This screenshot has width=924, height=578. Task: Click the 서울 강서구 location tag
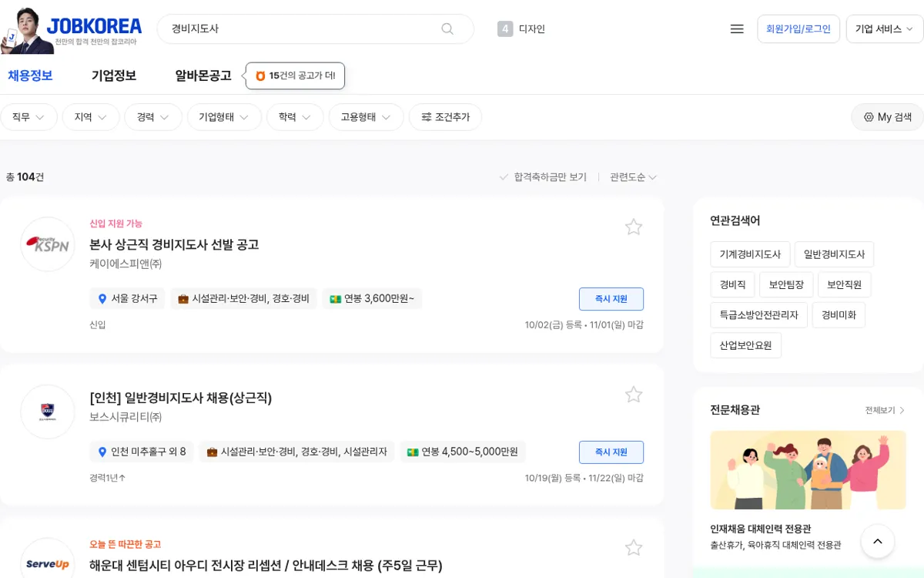127,299
